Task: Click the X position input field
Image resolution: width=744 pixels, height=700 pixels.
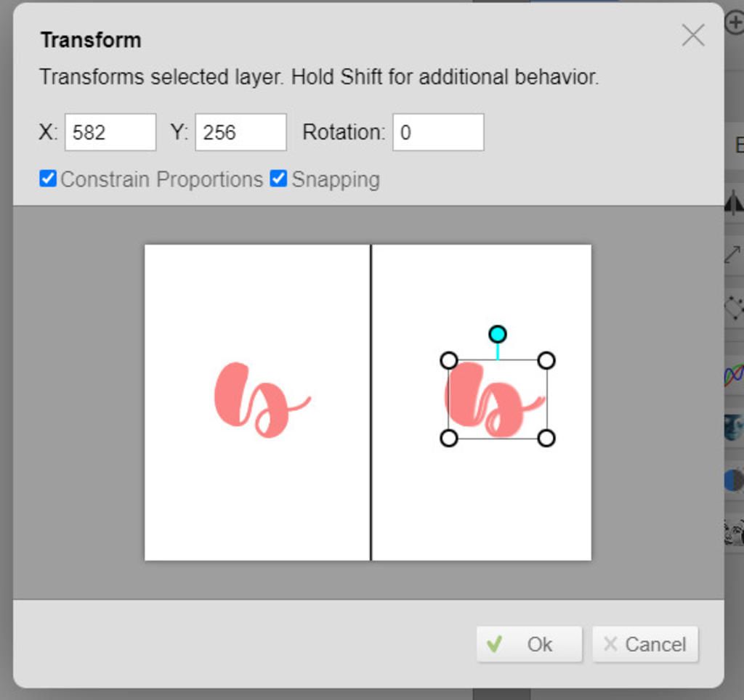Action: (x=110, y=132)
